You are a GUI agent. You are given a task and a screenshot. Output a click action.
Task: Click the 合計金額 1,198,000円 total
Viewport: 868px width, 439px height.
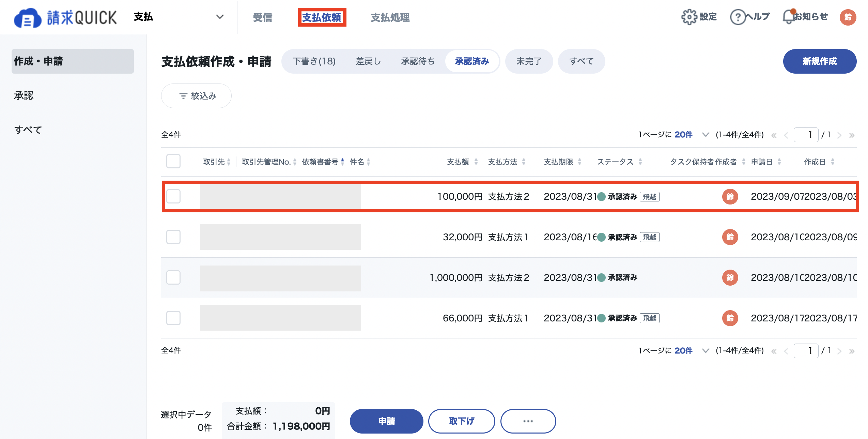pyautogui.click(x=279, y=426)
